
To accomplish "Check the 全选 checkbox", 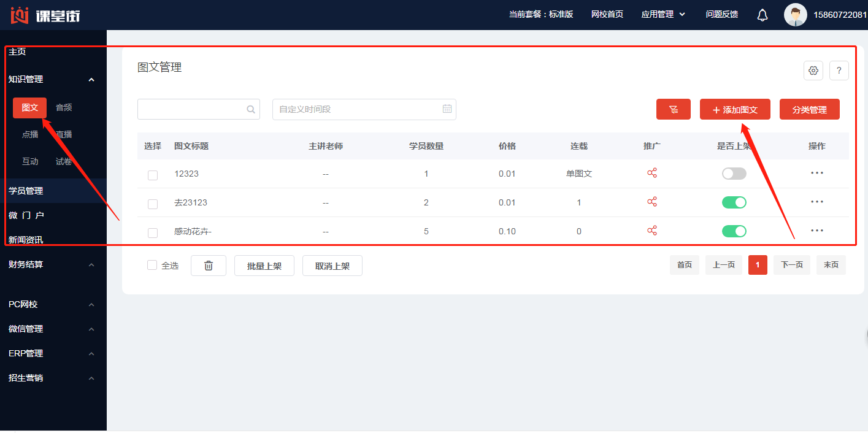I will [152, 266].
